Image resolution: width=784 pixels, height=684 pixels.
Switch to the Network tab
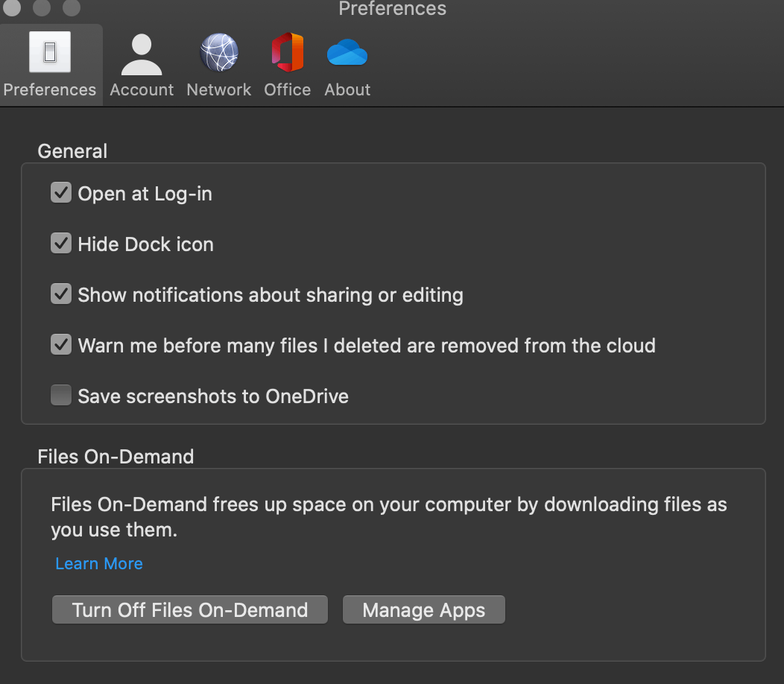click(x=218, y=63)
